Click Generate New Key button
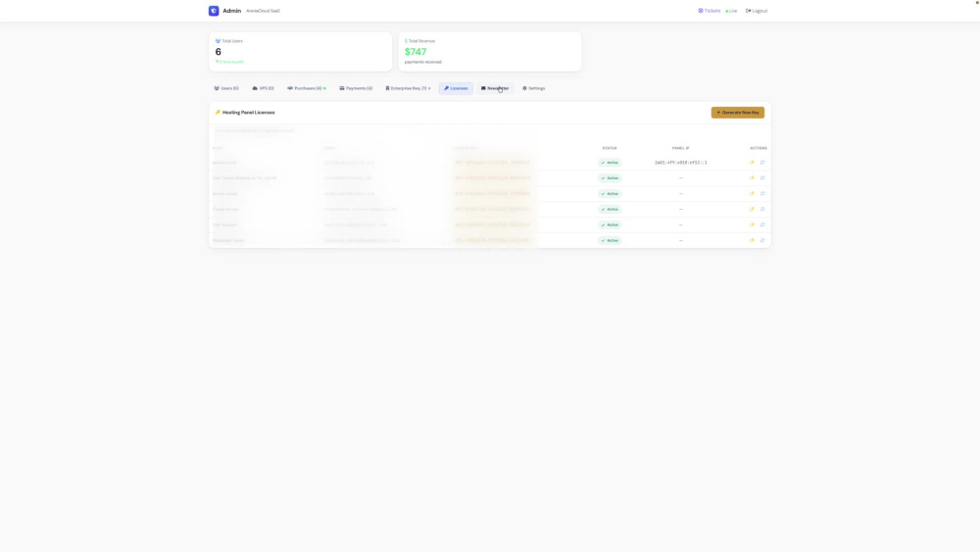The width and height of the screenshot is (980, 552). pyautogui.click(x=738, y=113)
